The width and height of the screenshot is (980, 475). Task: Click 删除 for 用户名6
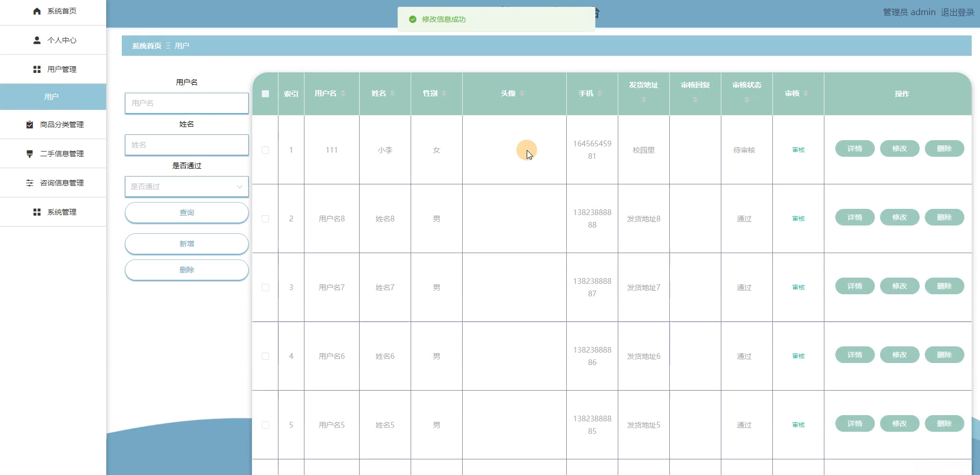pyautogui.click(x=945, y=355)
